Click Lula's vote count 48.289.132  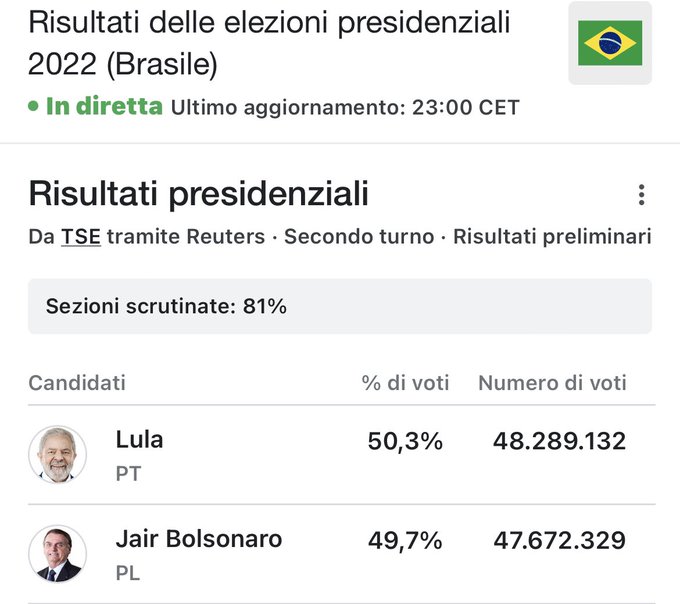[559, 441]
